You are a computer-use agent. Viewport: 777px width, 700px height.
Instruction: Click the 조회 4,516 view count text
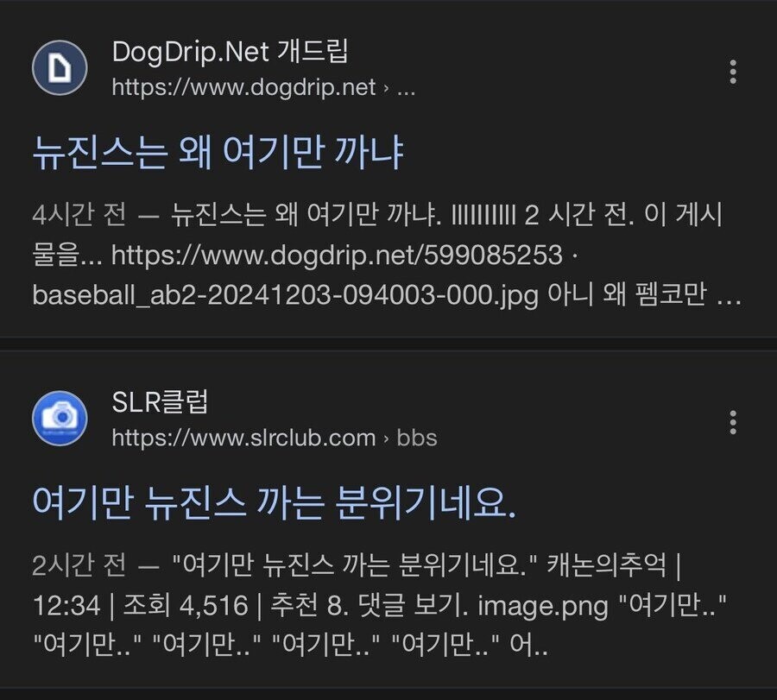[186, 605]
